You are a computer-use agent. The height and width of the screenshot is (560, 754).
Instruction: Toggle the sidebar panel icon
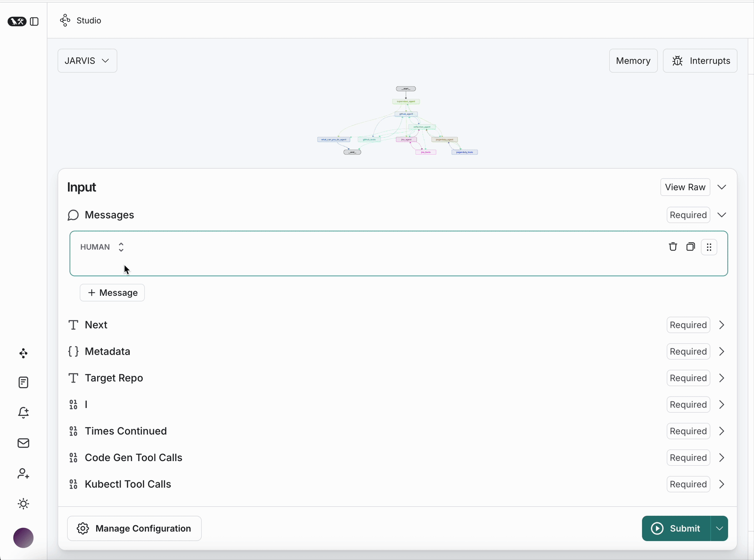pos(34,22)
